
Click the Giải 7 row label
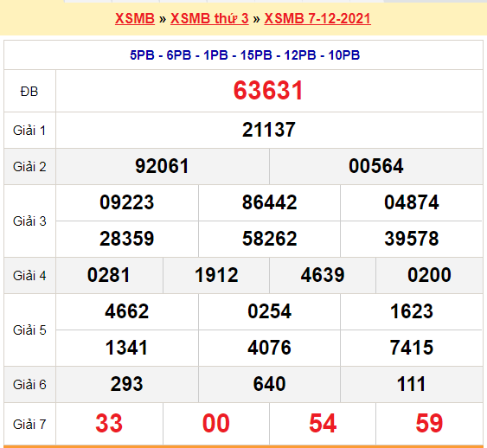pos(29,424)
